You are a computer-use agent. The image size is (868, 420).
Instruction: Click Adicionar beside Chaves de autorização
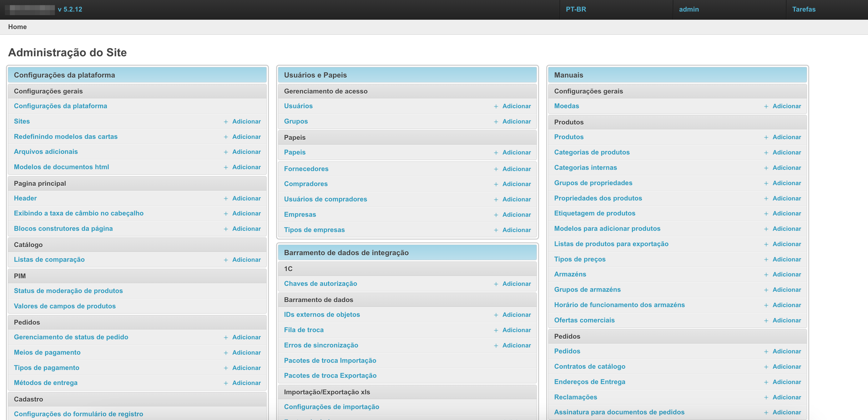pos(516,284)
